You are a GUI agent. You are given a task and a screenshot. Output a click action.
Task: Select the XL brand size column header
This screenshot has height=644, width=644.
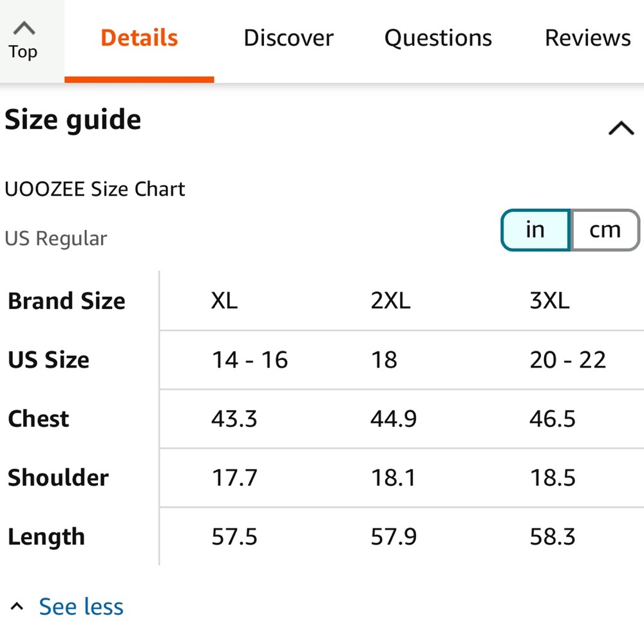click(224, 301)
